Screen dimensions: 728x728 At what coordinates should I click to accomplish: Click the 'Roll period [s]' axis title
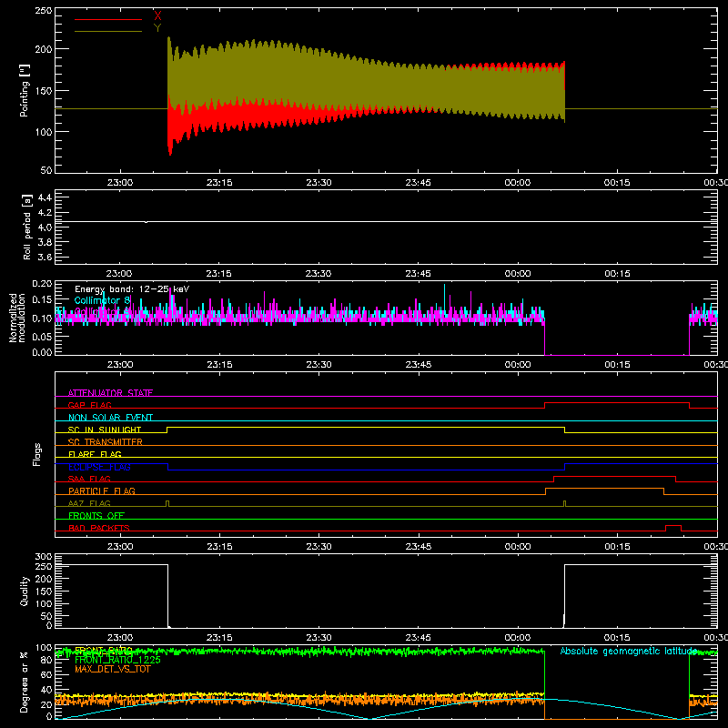pos(26,227)
